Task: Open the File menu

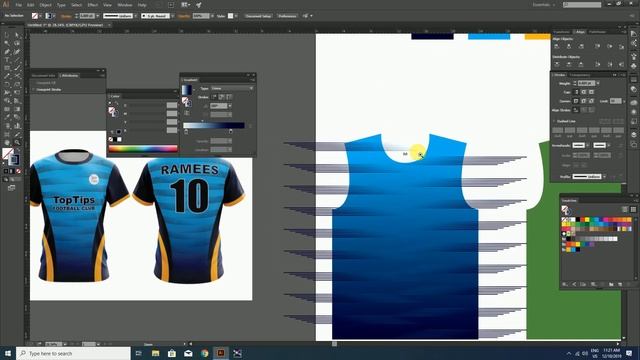Action: 18,5
